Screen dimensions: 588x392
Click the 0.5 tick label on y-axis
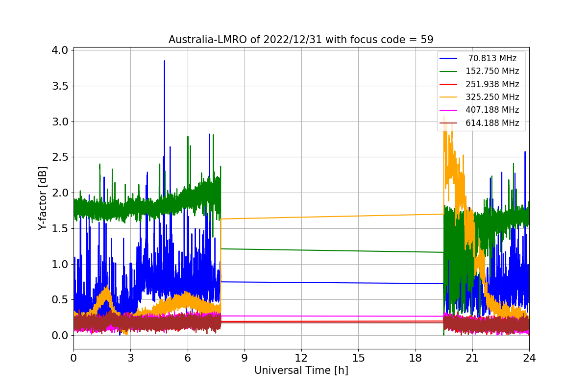[x=60, y=299]
